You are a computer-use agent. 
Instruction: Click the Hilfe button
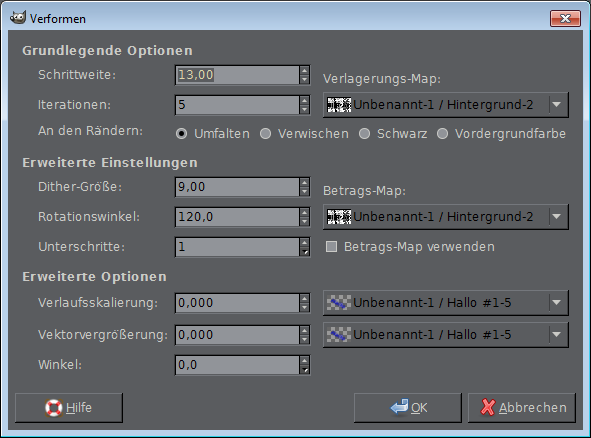pyautogui.click(x=69, y=407)
